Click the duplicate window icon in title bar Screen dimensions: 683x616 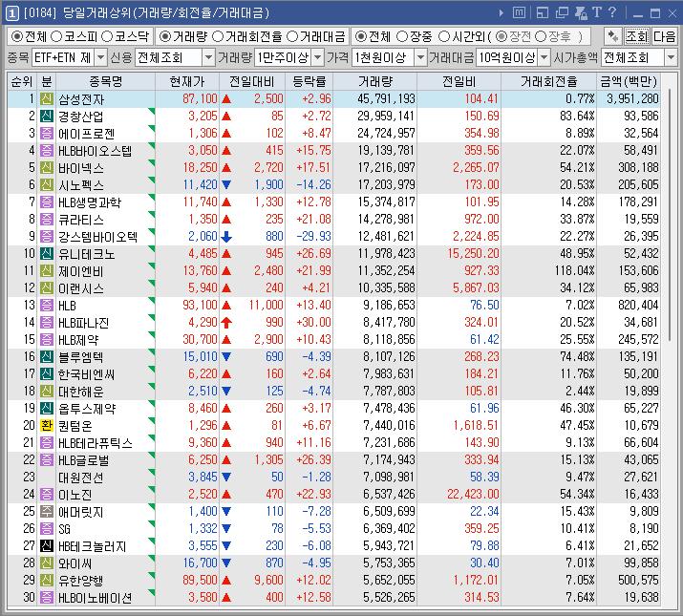pyautogui.click(x=562, y=13)
